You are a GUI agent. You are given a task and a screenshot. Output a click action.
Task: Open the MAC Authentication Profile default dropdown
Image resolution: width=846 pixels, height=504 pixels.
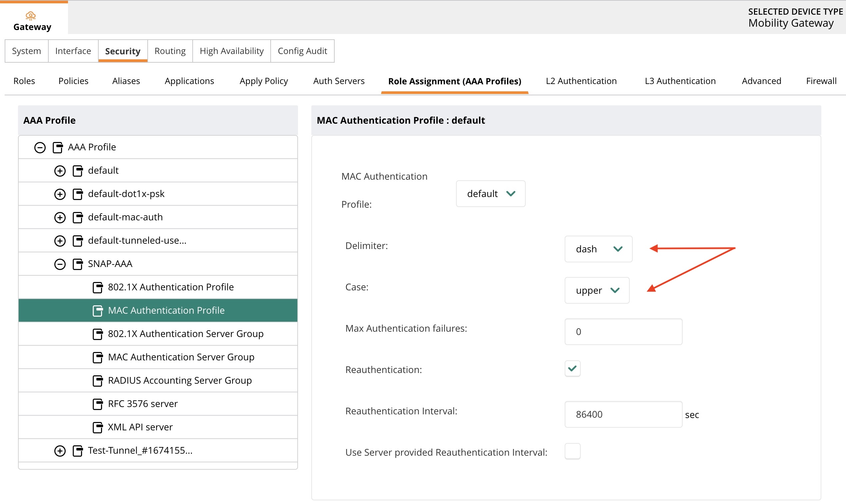pos(490,194)
